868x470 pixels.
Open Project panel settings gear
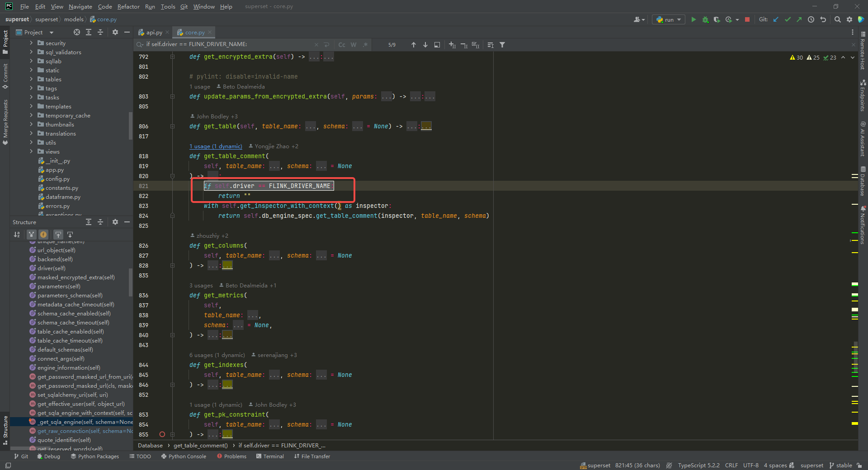(x=115, y=32)
